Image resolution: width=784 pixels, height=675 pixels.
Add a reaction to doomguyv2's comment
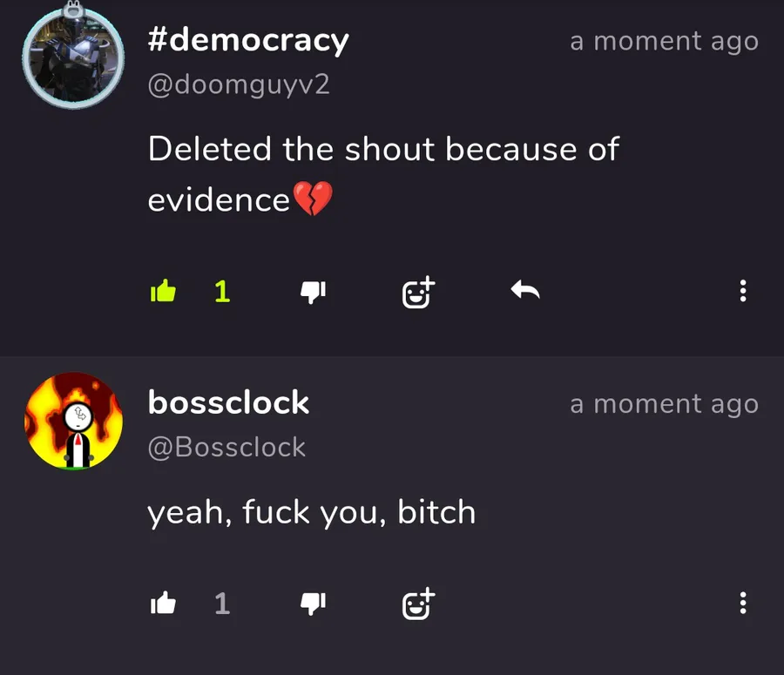coord(418,292)
